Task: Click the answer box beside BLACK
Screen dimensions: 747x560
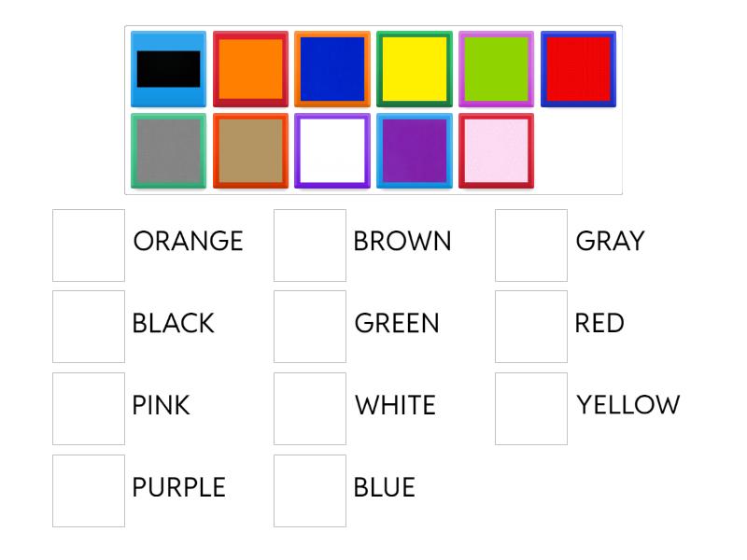Action: (90, 325)
